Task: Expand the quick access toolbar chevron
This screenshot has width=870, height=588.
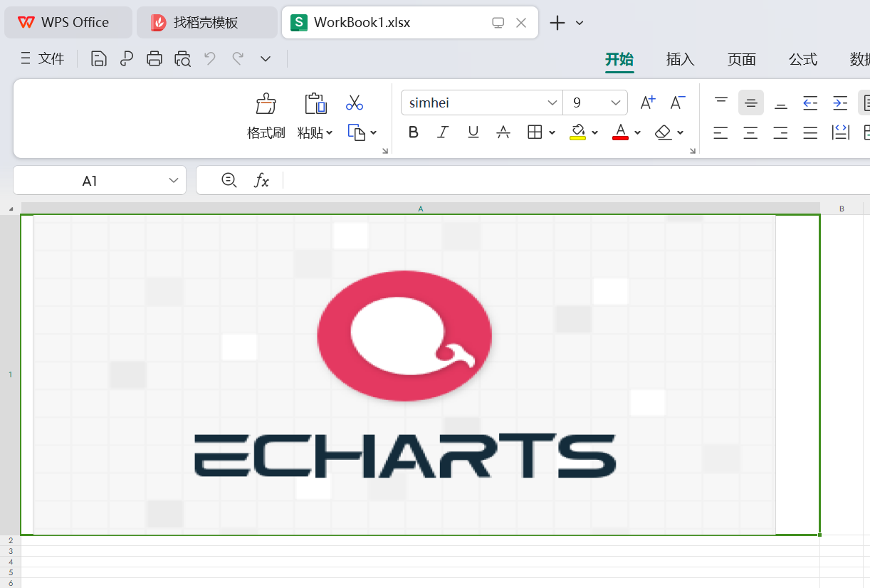Action: pos(266,59)
